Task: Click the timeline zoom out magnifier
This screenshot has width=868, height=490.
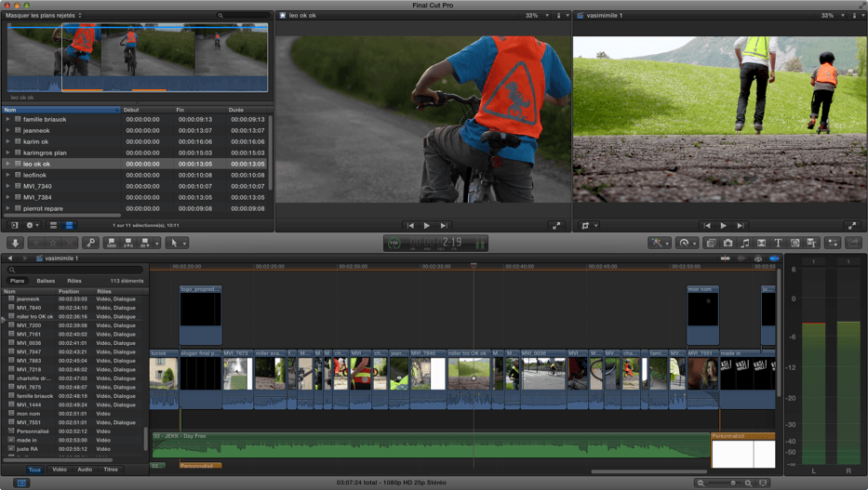Action: click(701, 483)
